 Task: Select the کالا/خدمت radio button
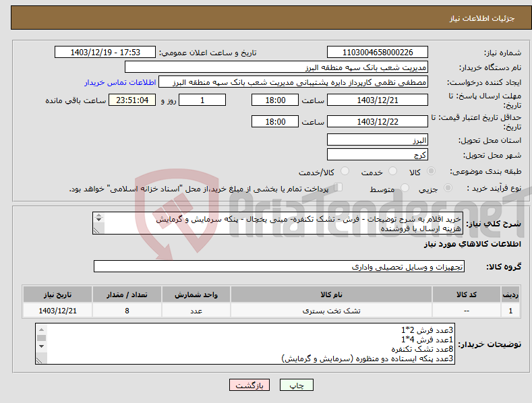pos(345,171)
